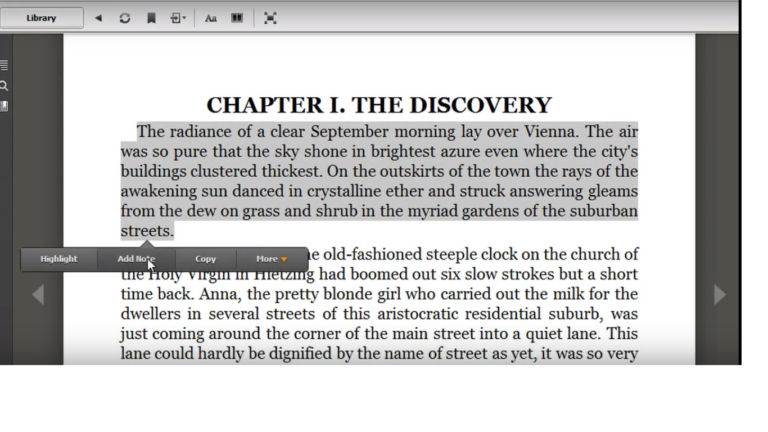Image resolution: width=768 pixels, height=432 pixels.
Task: Copy the selected text
Action: click(x=205, y=259)
